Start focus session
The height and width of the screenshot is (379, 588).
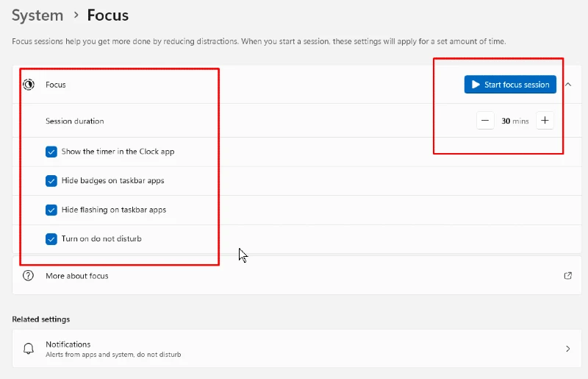(510, 85)
